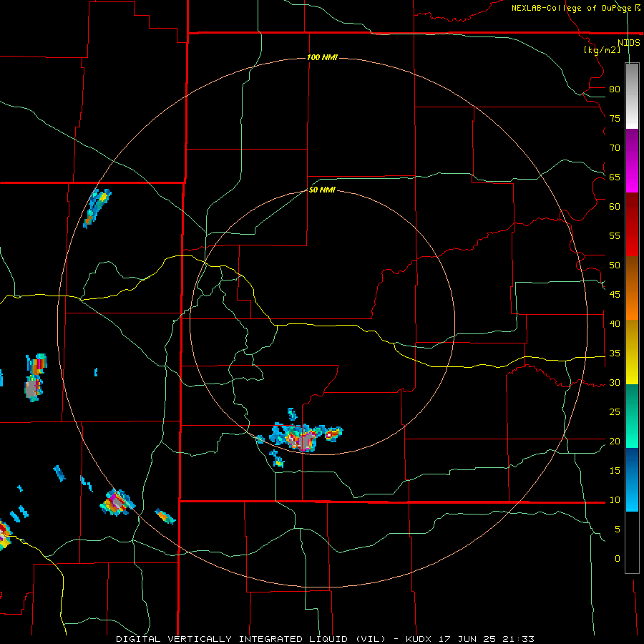Click the 65 value on the color scale
644x644 pixels.
pyautogui.click(x=615, y=177)
